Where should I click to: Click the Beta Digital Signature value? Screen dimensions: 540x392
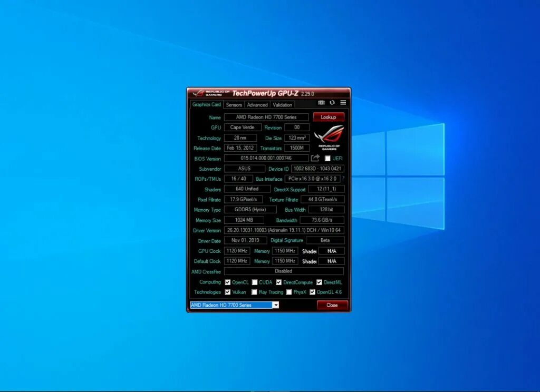[x=325, y=240]
